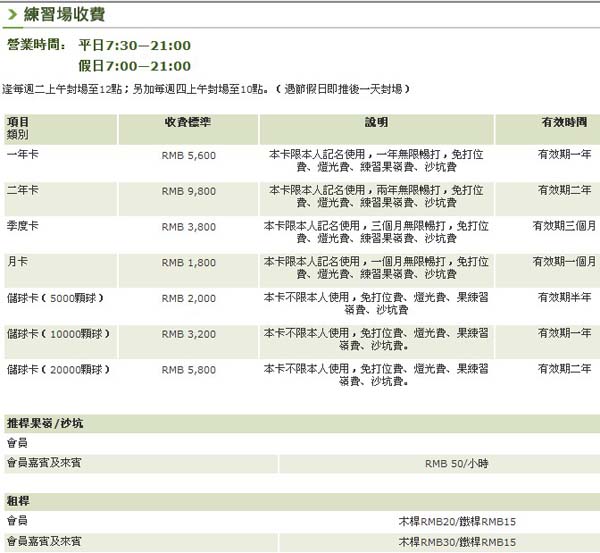
Task: Choose the 季度卡 row label
Action: pos(22,227)
